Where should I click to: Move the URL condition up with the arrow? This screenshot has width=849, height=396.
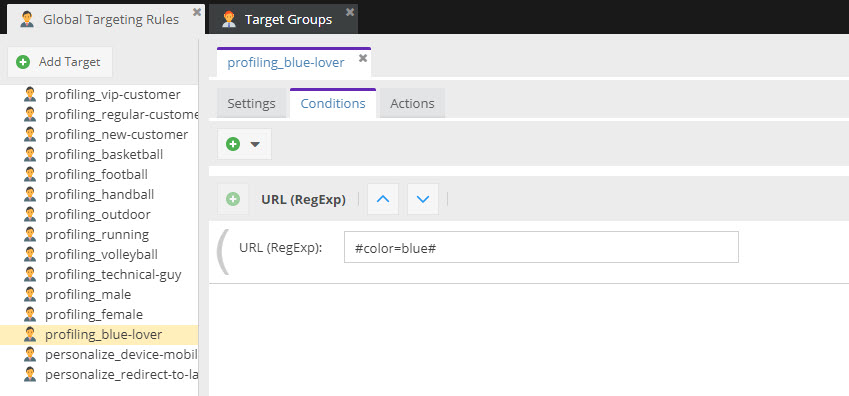coord(383,199)
